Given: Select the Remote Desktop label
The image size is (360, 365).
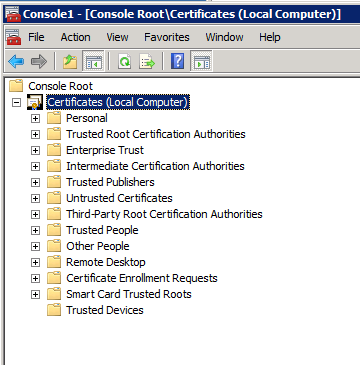Looking at the screenshot, I should (x=106, y=262).
